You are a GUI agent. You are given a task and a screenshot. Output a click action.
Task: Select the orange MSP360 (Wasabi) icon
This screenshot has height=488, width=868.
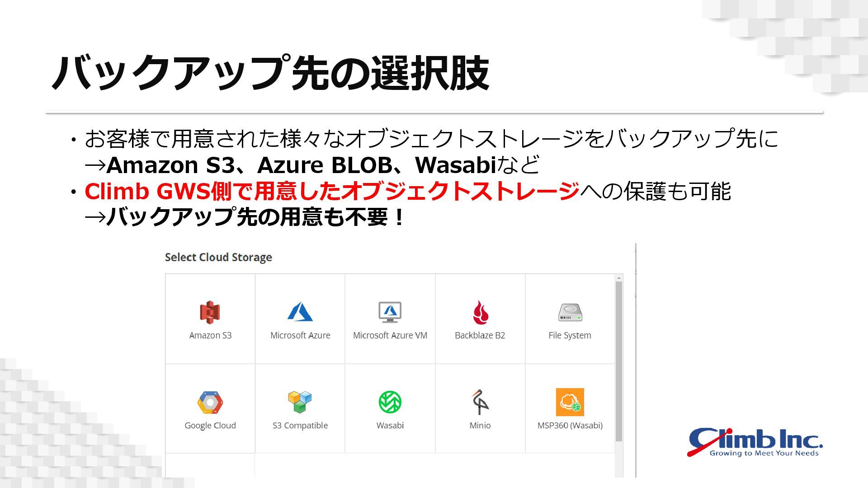pos(570,402)
